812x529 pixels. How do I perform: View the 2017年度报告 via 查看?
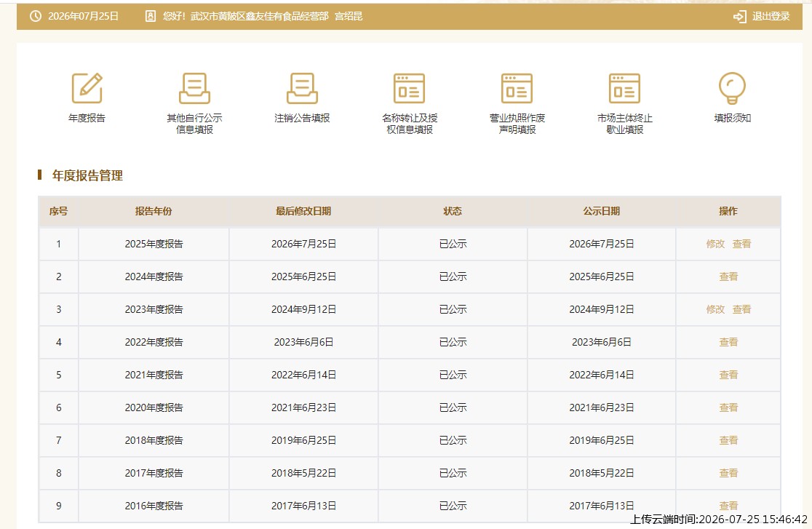pyautogui.click(x=728, y=473)
